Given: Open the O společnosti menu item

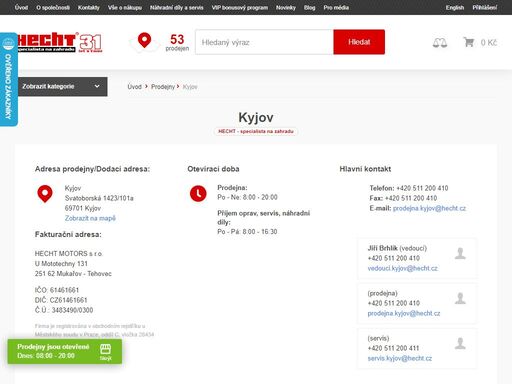Looking at the screenshot, I should (x=53, y=7).
